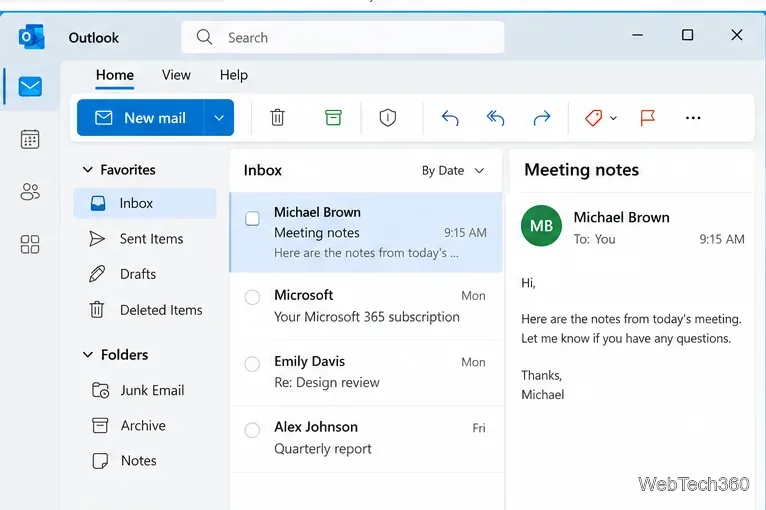
Task: Open the Meeting notes email from Michael Brown
Action: click(366, 233)
